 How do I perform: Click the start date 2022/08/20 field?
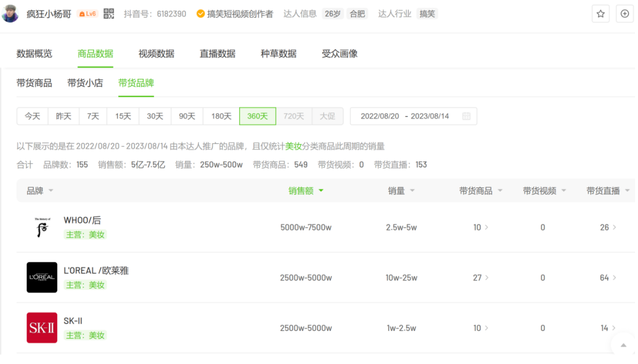[379, 117]
